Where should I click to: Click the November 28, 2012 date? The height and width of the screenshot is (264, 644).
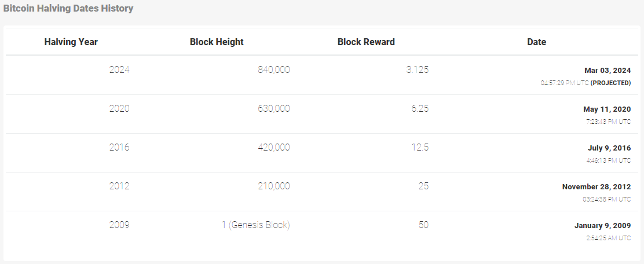(x=597, y=187)
